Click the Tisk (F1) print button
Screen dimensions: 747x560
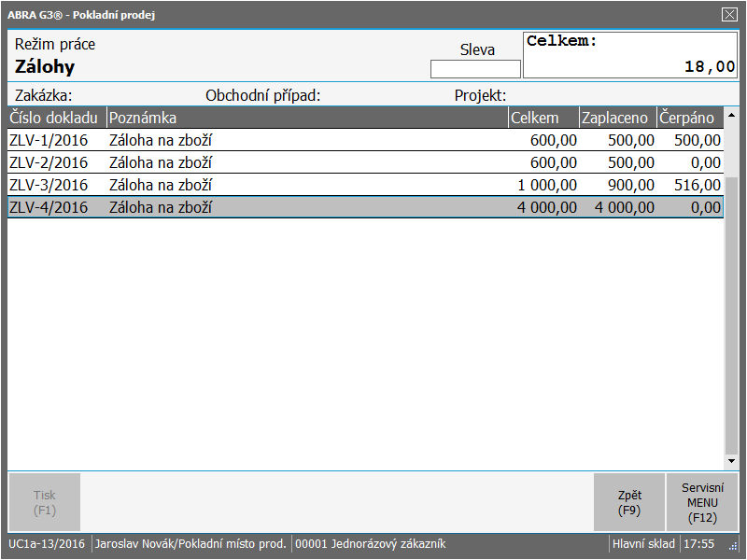(45, 502)
